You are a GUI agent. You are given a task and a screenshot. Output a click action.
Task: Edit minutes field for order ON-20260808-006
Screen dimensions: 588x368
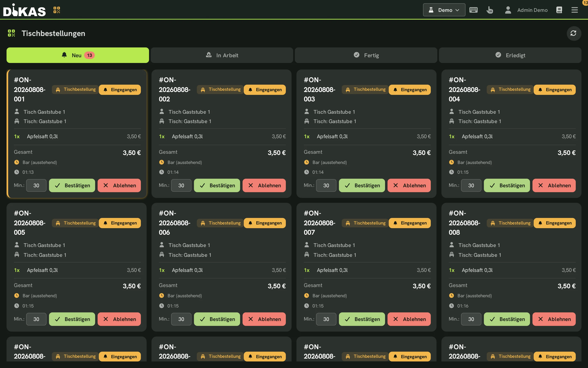(181, 319)
